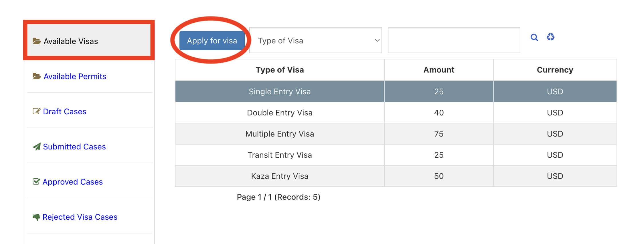644x244 pixels.
Task: Open the Submitted Cases link
Action: tap(74, 146)
